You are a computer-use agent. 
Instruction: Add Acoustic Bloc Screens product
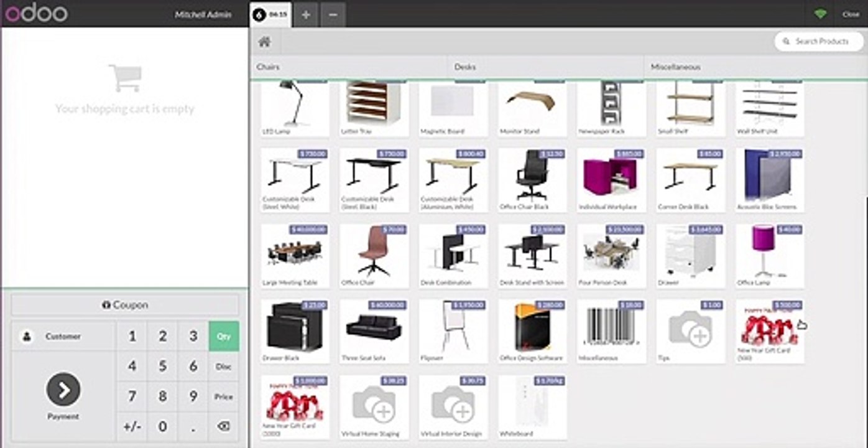pos(770,180)
